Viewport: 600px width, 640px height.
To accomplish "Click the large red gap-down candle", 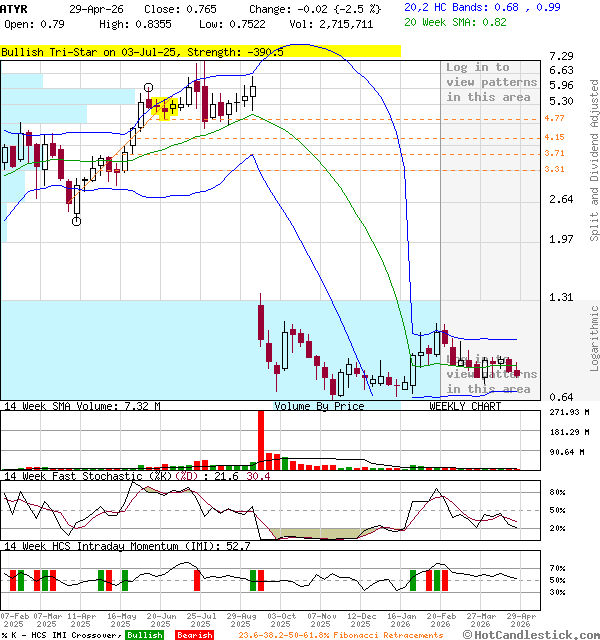I will click(x=261, y=323).
